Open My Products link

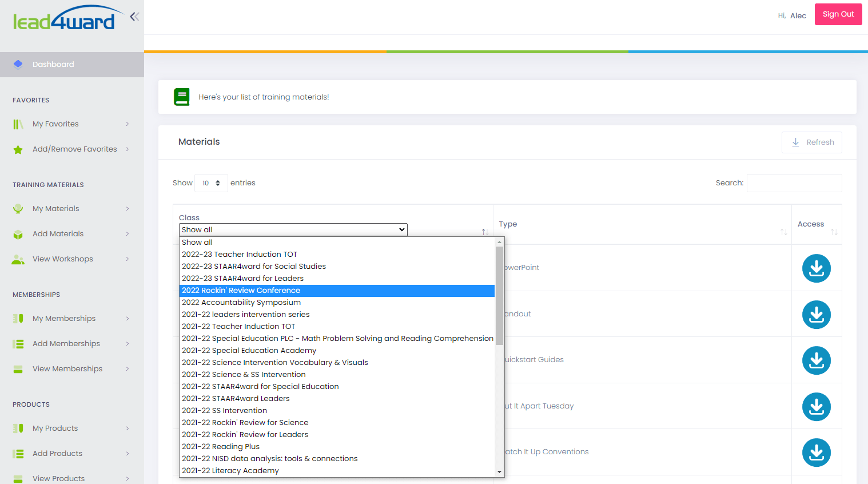coord(55,429)
